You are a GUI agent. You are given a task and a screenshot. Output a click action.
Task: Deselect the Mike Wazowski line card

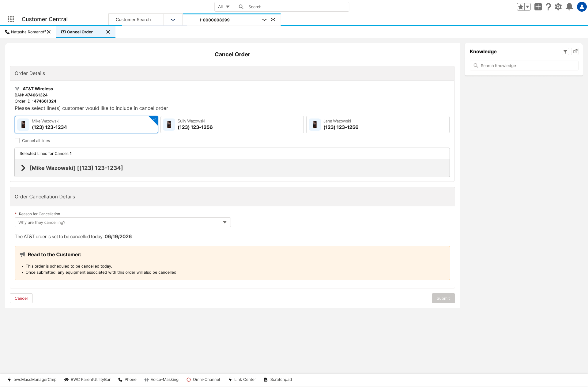(86, 125)
